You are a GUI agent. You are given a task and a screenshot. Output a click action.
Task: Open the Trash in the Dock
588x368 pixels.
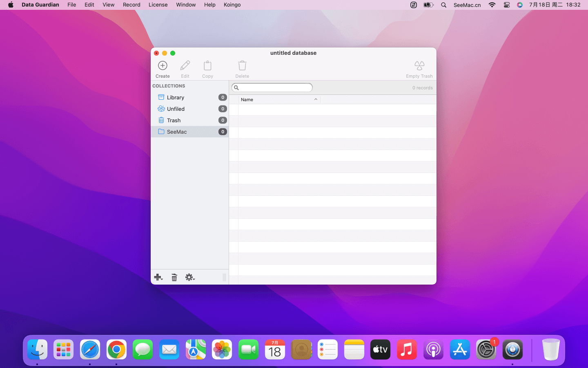(551, 350)
